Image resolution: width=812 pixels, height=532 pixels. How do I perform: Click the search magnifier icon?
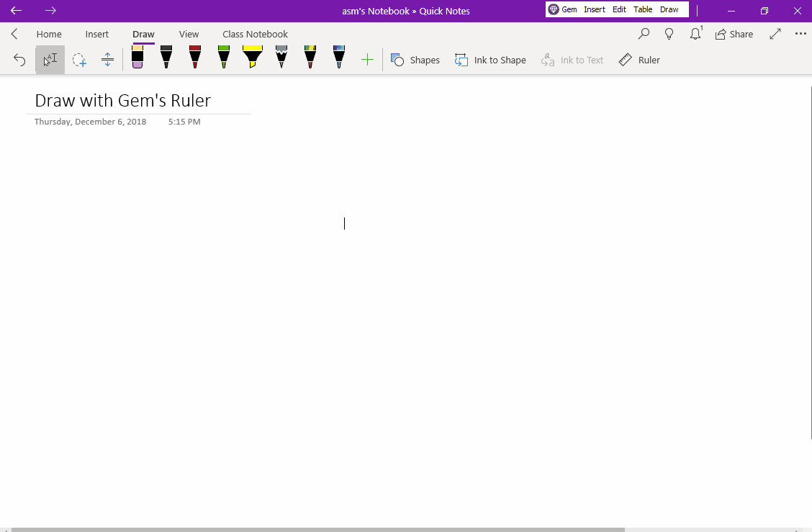tap(644, 34)
